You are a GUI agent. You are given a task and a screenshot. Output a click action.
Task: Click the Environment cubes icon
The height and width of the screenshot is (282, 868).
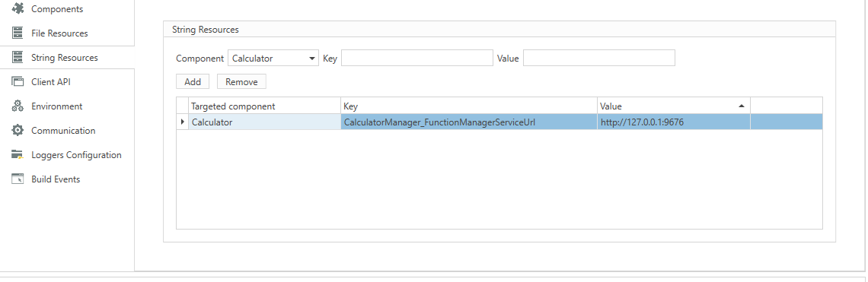click(18, 106)
